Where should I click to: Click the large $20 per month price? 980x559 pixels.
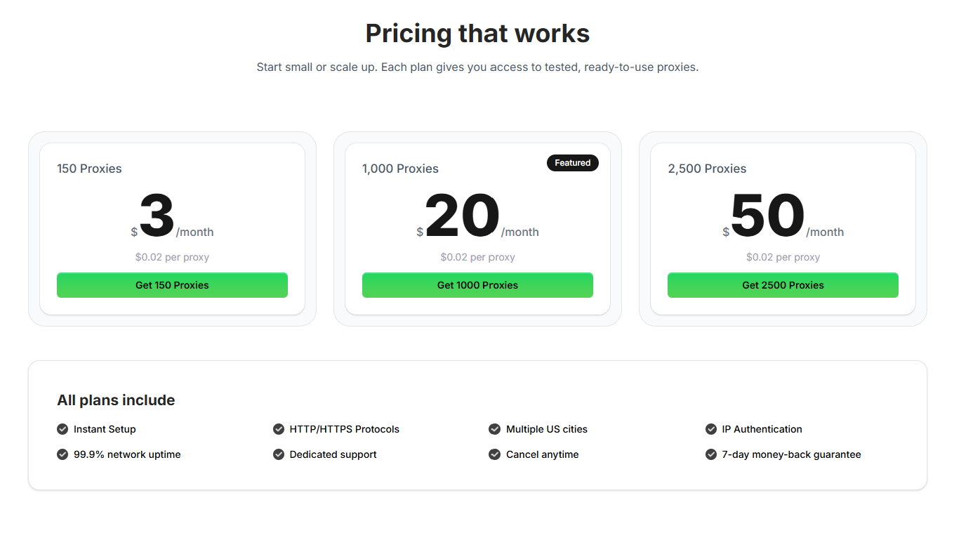click(462, 216)
